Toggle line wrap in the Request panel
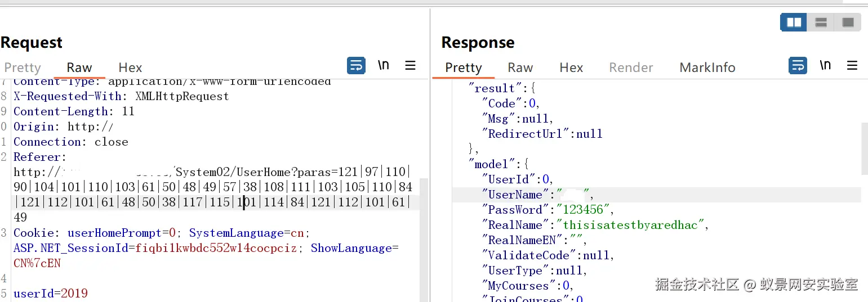 point(356,66)
